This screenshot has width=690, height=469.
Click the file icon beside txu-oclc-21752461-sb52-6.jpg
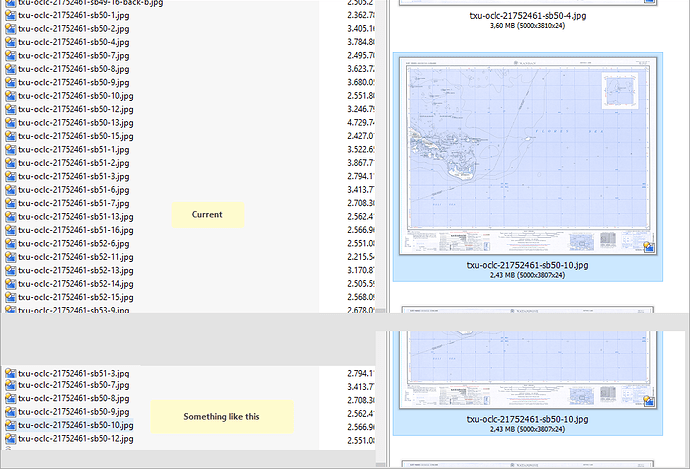11,244
